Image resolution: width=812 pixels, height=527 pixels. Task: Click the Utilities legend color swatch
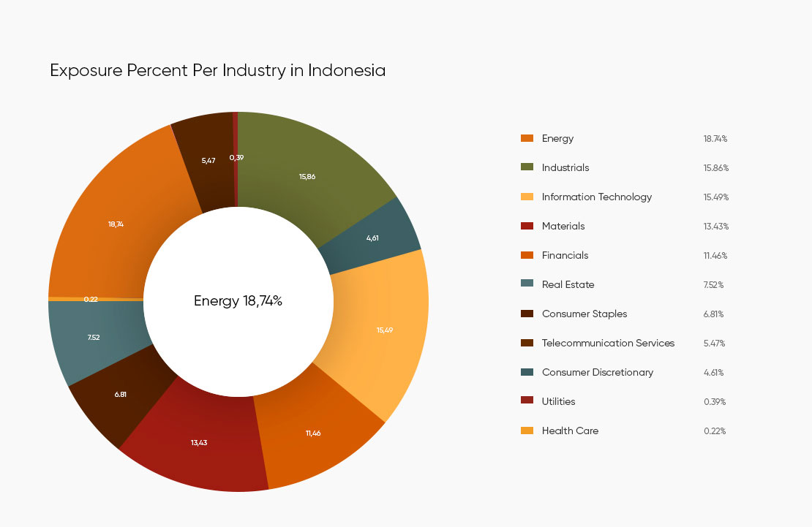527,401
